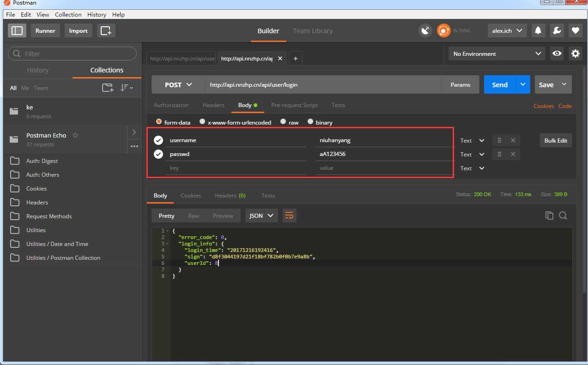This screenshot has width=588, height=365.
Task: Open the History menu in menu bar
Action: pyautogui.click(x=97, y=14)
